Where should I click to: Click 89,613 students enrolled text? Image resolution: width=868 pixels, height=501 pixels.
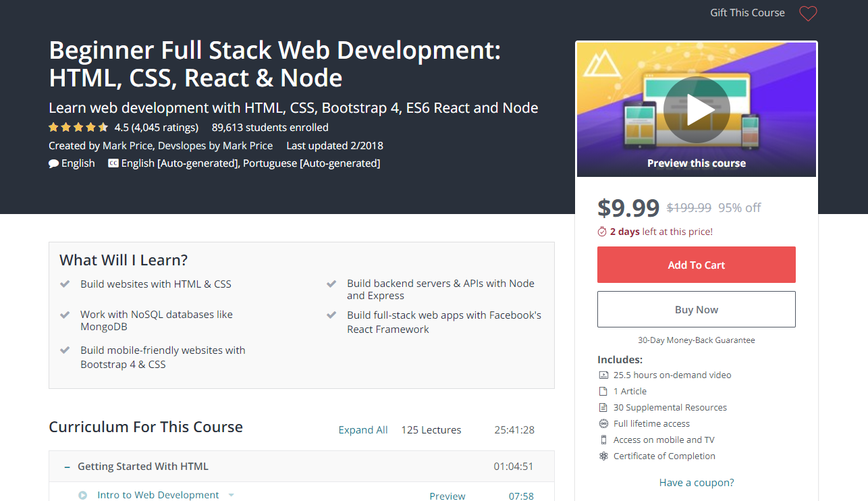(270, 127)
